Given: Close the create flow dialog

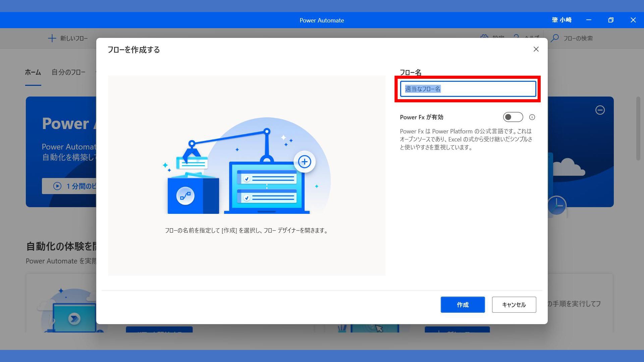Looking at the screenshot, I should 536,49.
